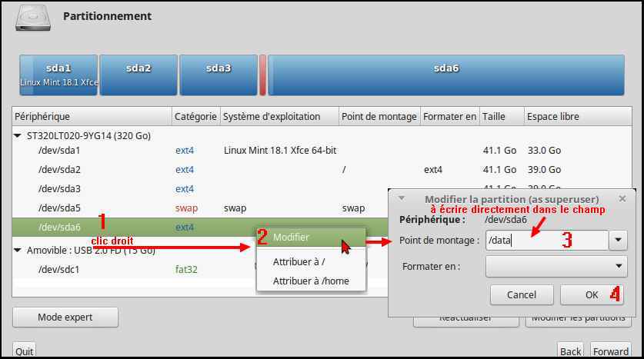Sort by the Périphérique column header

[x=91, y=117]
